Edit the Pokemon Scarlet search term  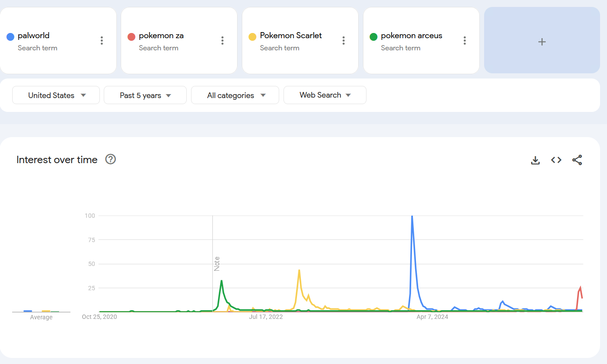coord(291,36)
